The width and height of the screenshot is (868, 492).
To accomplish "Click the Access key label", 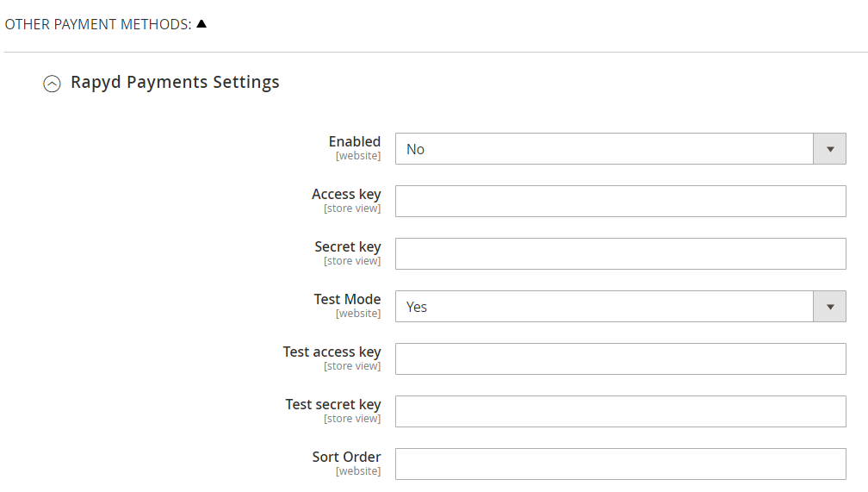I will pos(346,194).
